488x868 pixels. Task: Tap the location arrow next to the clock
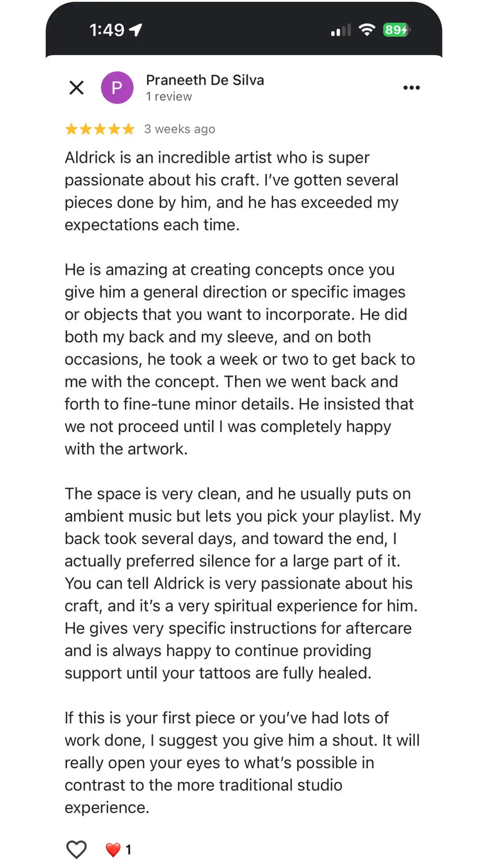[x=135, y=29]
